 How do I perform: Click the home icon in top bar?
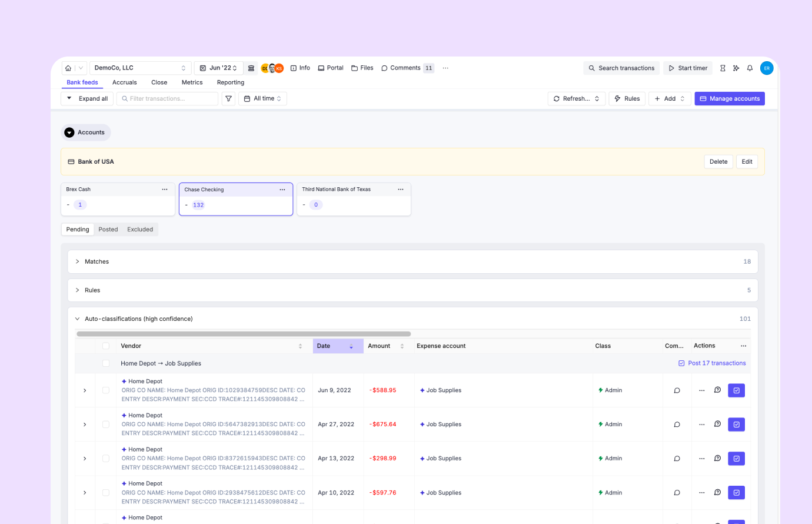coord(68,68)
